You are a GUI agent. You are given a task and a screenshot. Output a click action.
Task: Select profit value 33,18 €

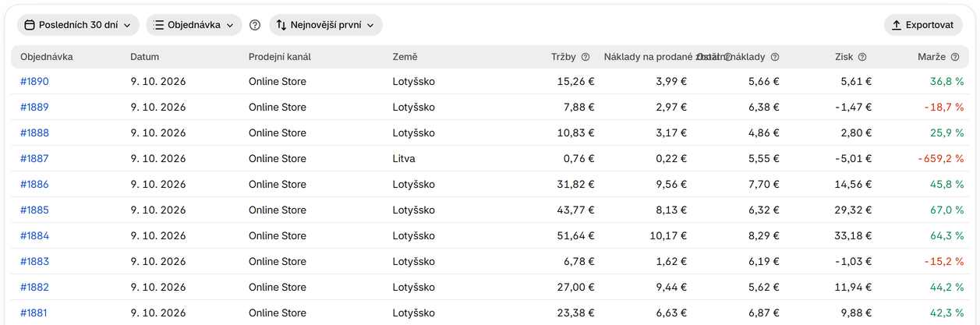click(853, 235)
